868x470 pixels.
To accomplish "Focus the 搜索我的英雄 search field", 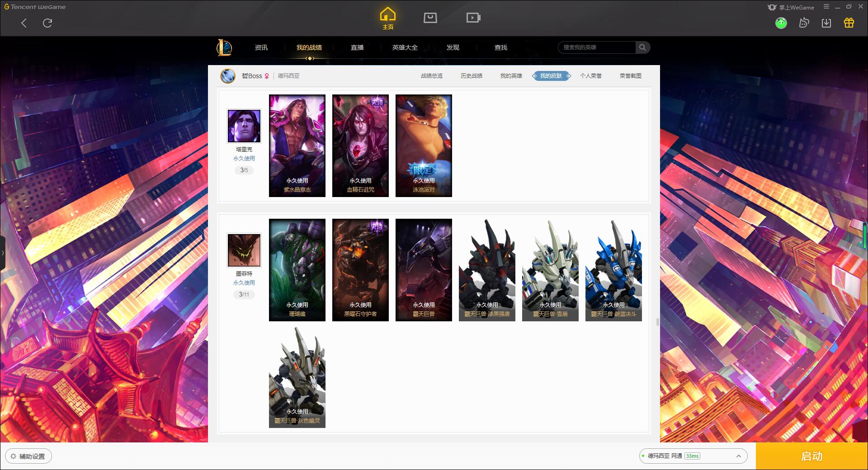I will click(x=597, y=47).
